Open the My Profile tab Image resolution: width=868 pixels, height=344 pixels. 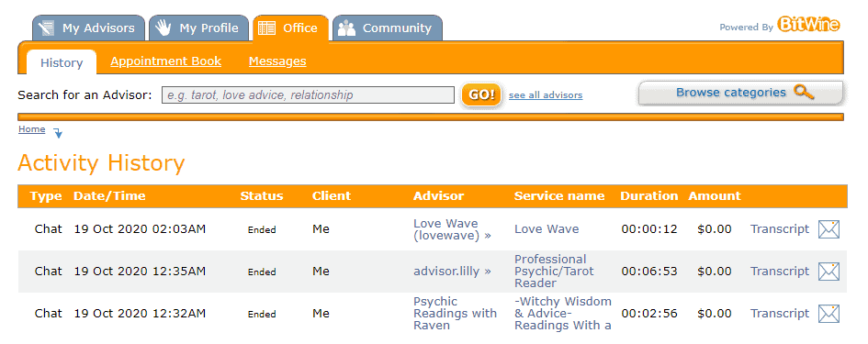tap(198, 28)
